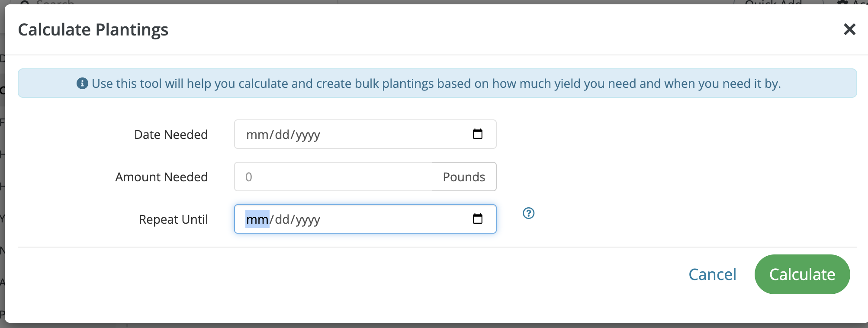Image resolution: width=868 pixels, height=328 pixels.
Task: Click the Repeat Until help question mark
Action: [528, 213]
